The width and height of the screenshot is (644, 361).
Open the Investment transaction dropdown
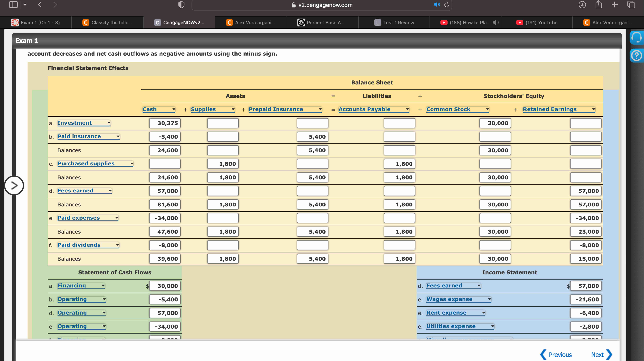(84, 123)
